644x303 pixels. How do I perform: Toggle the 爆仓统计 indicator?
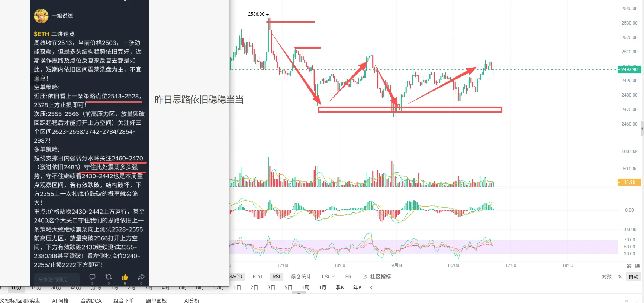pyautogui.click(x=301, y=277)
